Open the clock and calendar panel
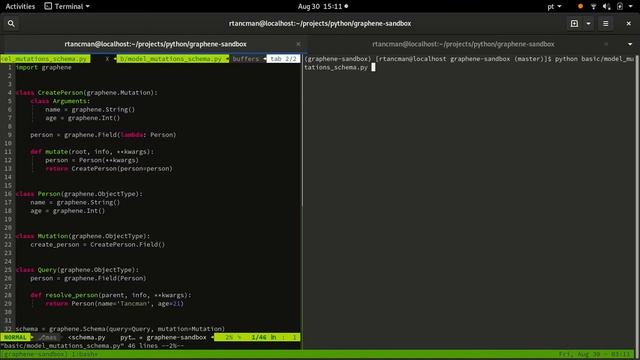The height and width of the screenshot is (360, 640). click(x=322, y=6)
